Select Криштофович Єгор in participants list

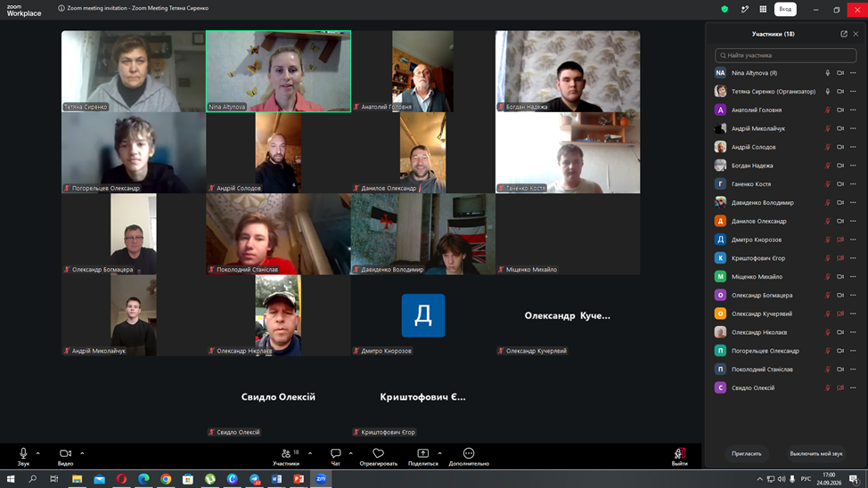pyautogui.click(x=785, y=258)
